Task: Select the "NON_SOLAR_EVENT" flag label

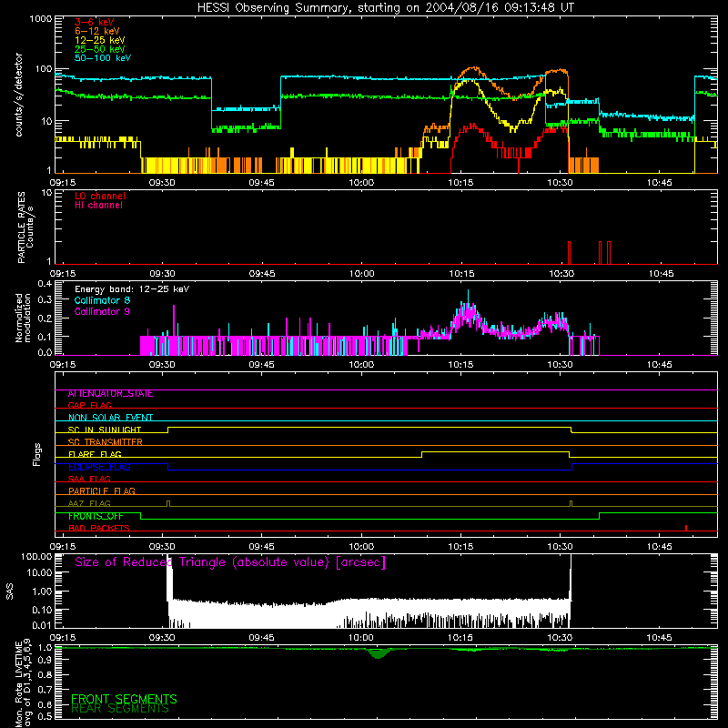Action: click(x=110, y=418)
